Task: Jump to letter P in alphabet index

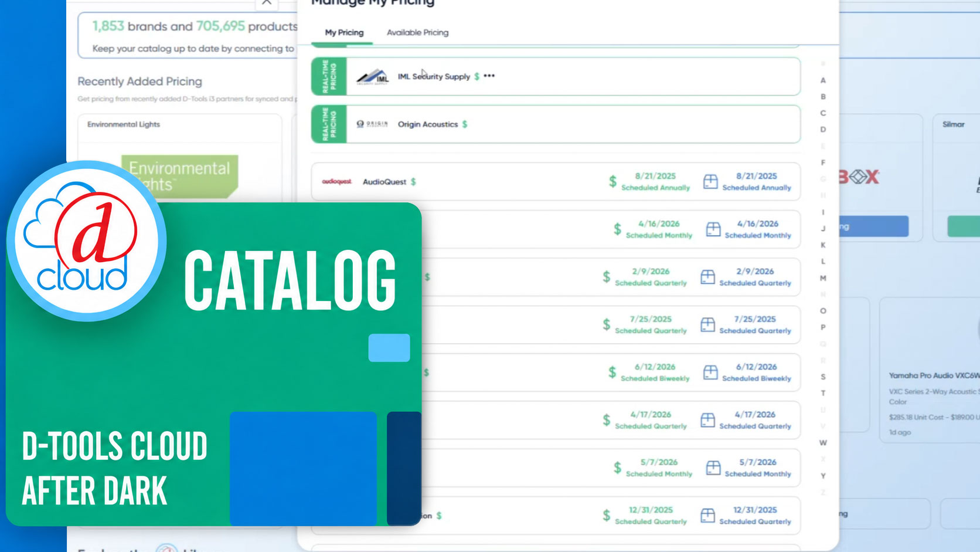Action: tap(823, 327)
